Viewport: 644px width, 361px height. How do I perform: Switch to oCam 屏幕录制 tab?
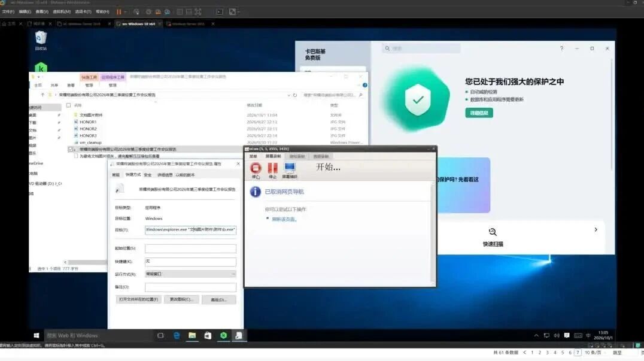[x=273, y=156]
